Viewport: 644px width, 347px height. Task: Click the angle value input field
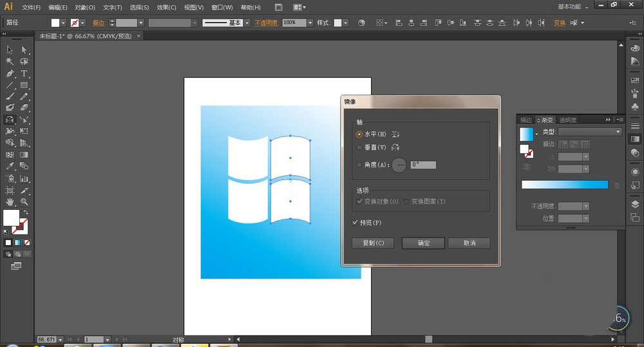423,165
